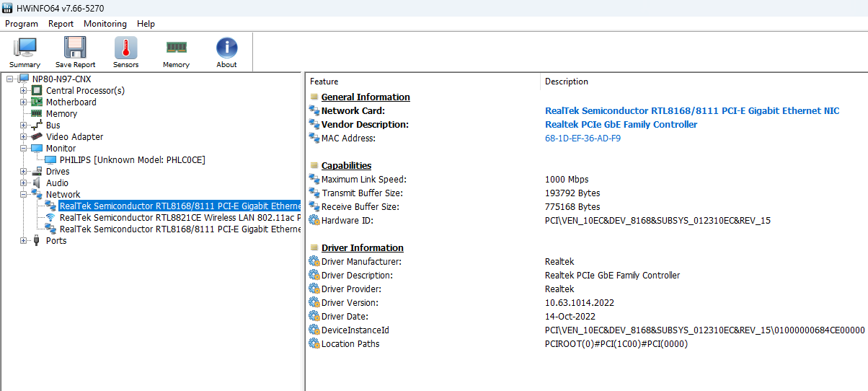Click driver date 14-Oct-2022

(x=570, y=316)
